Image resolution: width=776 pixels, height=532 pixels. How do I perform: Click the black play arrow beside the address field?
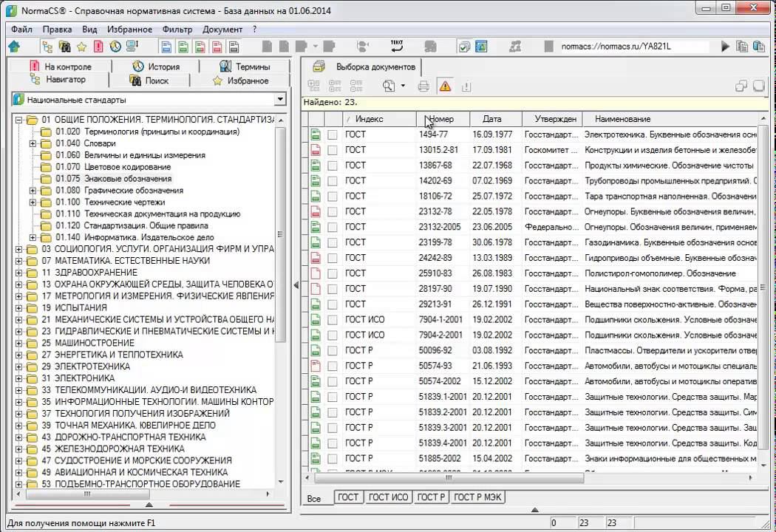(x=725, y=47)
